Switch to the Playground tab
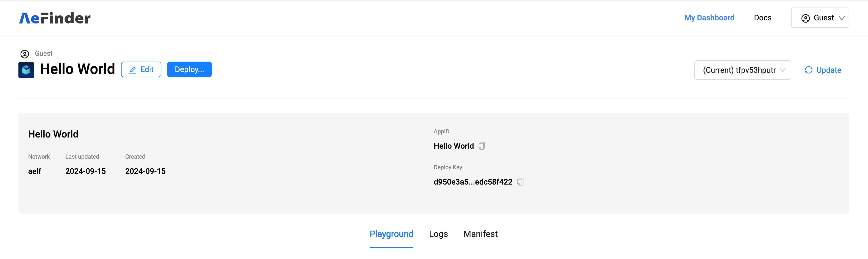The width and height of the screenshot is (868, 259). pyautogui.click(x=391, y=234)
